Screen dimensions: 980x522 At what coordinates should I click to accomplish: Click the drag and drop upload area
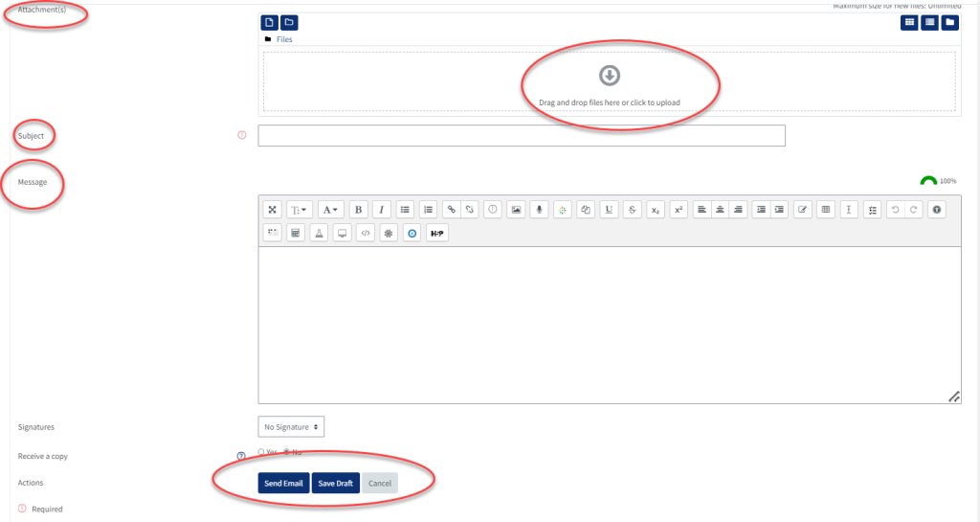point(610,81)
